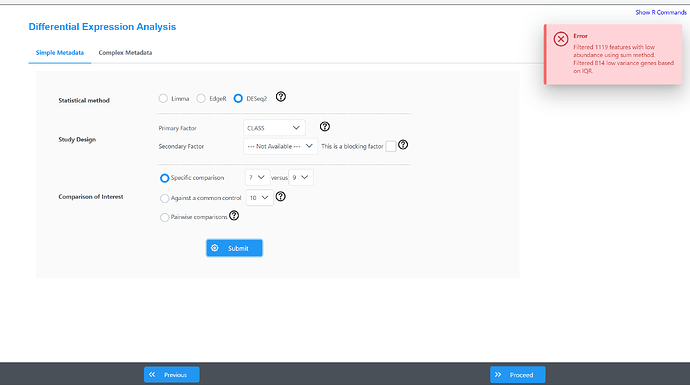Open help icon next to statistical methods
Image resolution: width=690 pixels, height=385 pixels.
click(x=281, y=97)
